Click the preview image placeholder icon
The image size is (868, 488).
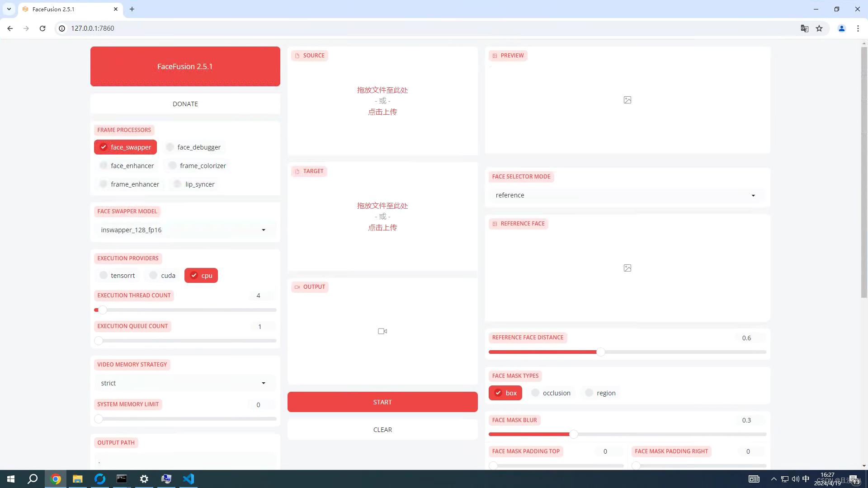coord(627,100)
